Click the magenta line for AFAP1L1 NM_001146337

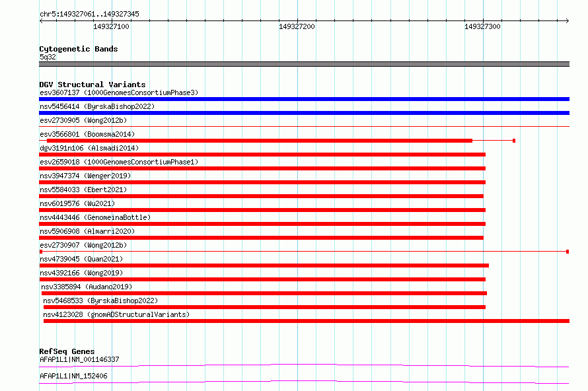coord(304,365)
